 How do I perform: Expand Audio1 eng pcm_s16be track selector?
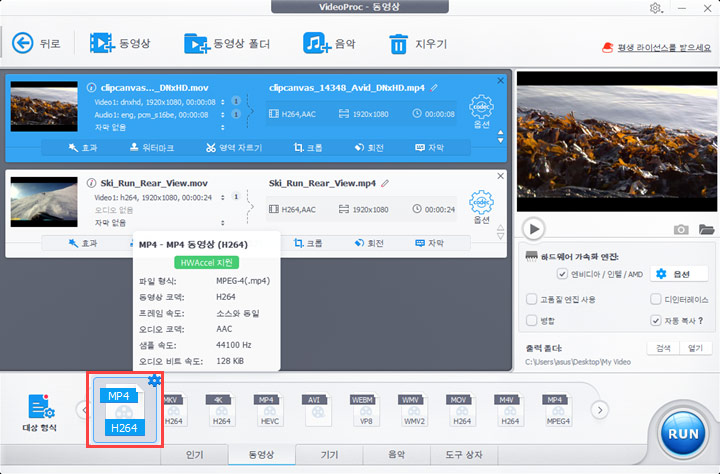tap(223, 115)
